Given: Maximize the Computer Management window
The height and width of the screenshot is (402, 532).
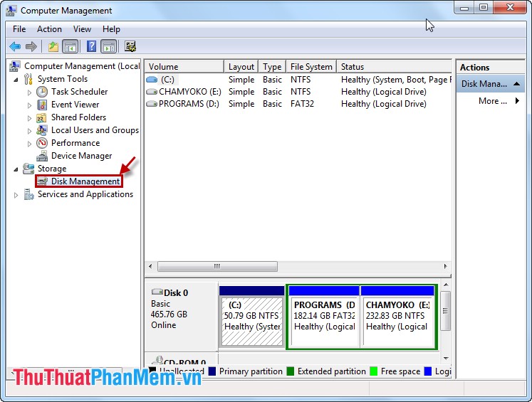Looking at the screenshot, I should 484,7.
